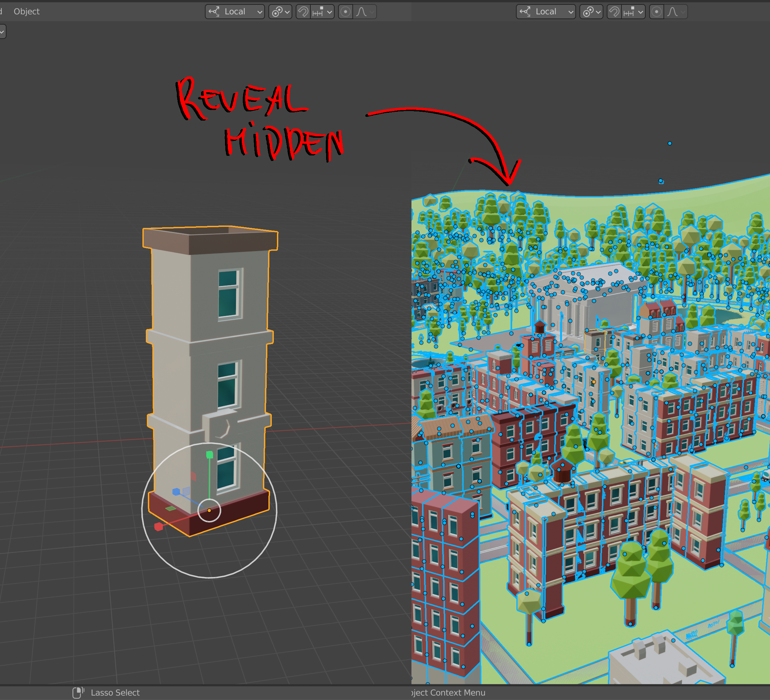This screenshot has height=700, width=770.
Task: Open the Object menu
Action: pyautogui.click(x=26, y=12)
